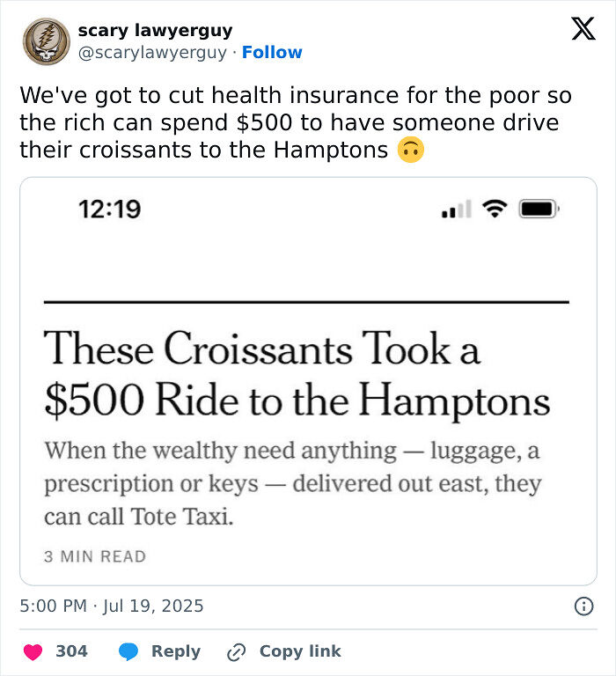Select Copy link option
Screen dimensions: 616x676
tap(300, 651)
